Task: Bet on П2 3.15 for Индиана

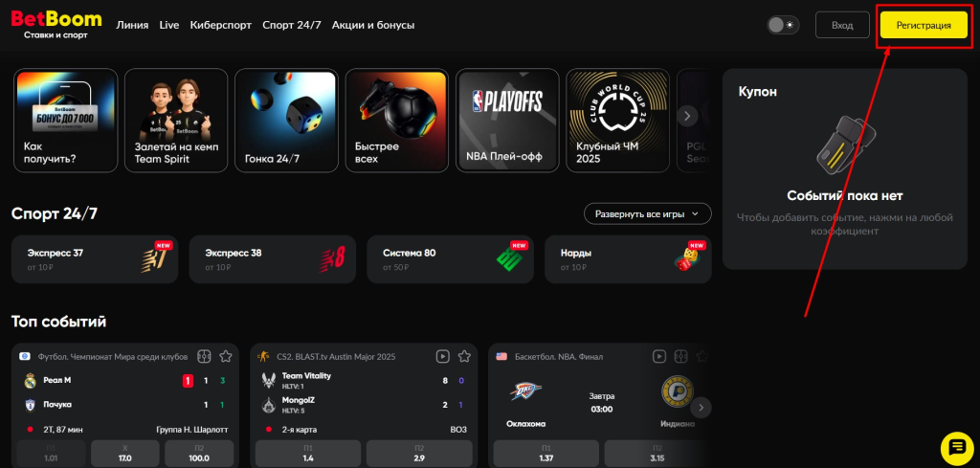Action: point(657,455)
